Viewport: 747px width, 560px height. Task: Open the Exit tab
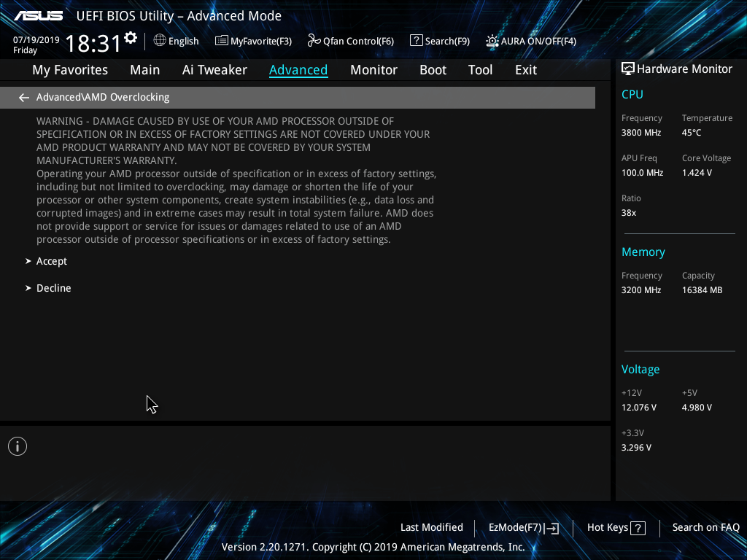click(x=526, y=70)
